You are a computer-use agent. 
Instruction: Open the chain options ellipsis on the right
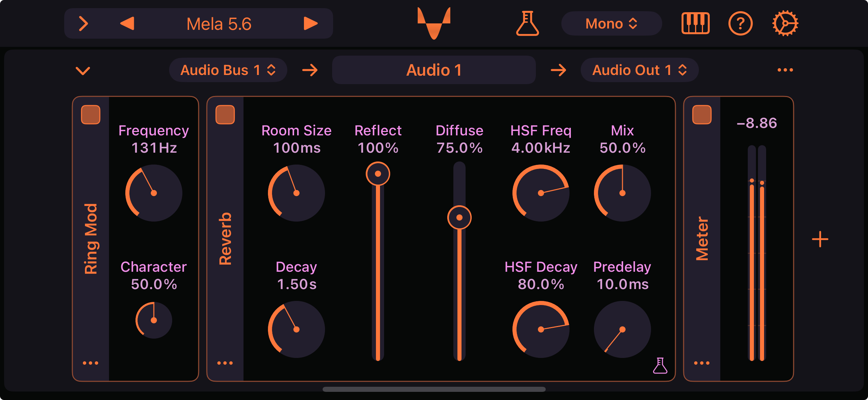(x=785, y=70)
